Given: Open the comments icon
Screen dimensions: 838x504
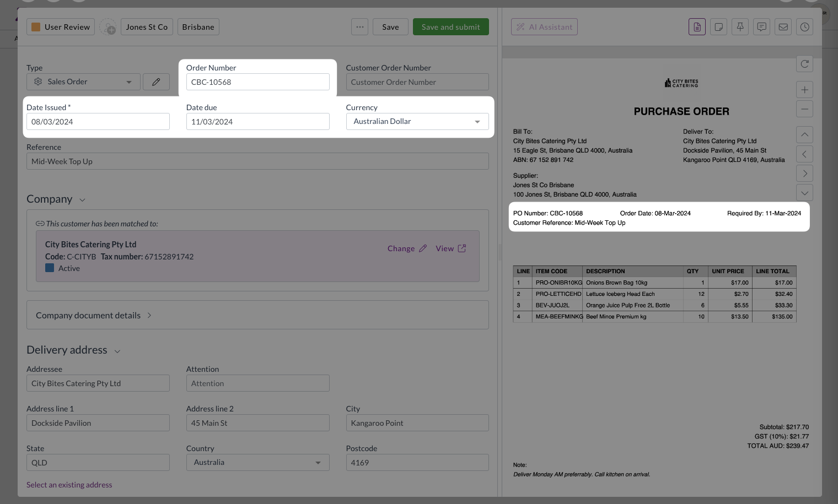Looking at the screenshot, I should 761,26.
